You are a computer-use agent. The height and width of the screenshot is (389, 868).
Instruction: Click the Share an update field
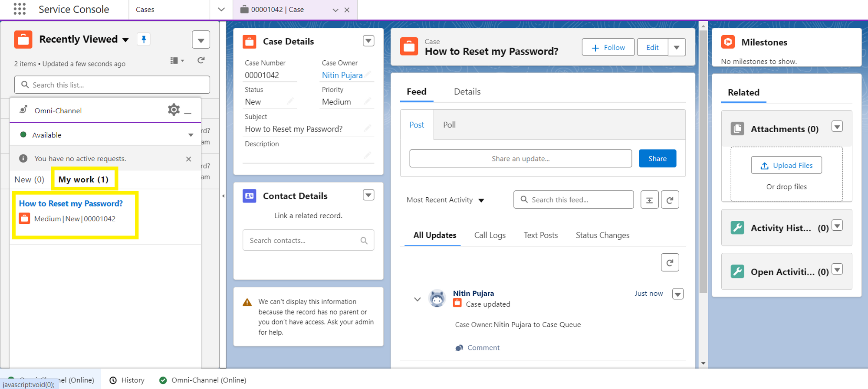520,158
